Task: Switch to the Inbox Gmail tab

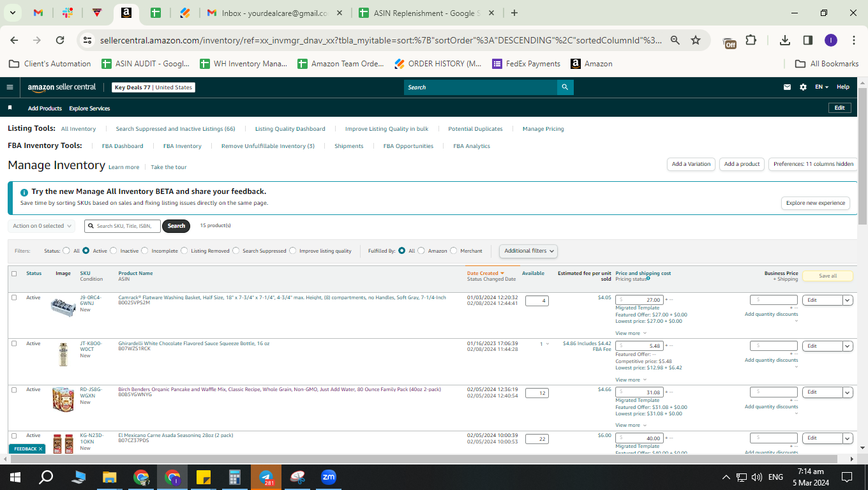Action: coord(274,13)
